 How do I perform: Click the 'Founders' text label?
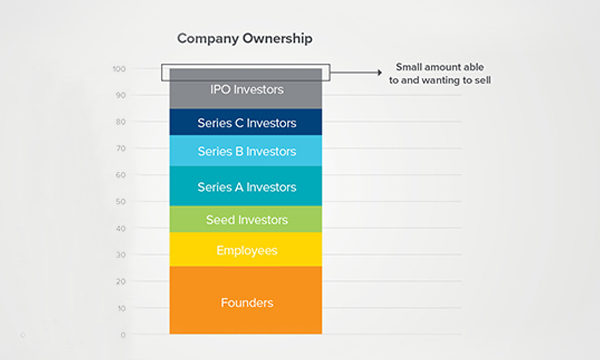[x=247, y=303]
